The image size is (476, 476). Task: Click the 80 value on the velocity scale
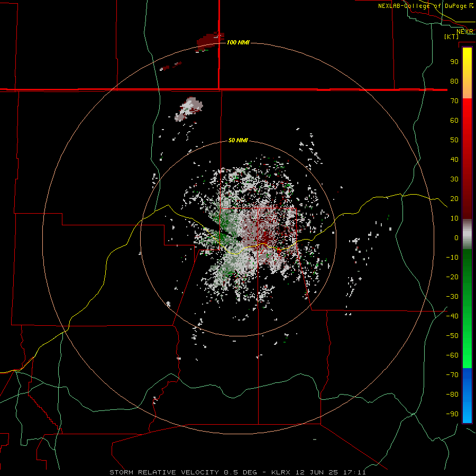pos(454,81)
